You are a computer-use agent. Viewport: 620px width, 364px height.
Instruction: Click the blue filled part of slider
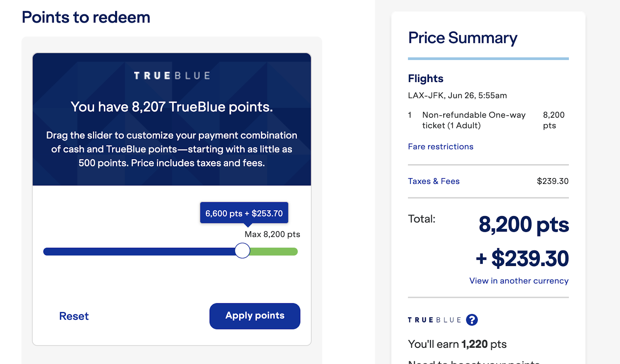139,252
